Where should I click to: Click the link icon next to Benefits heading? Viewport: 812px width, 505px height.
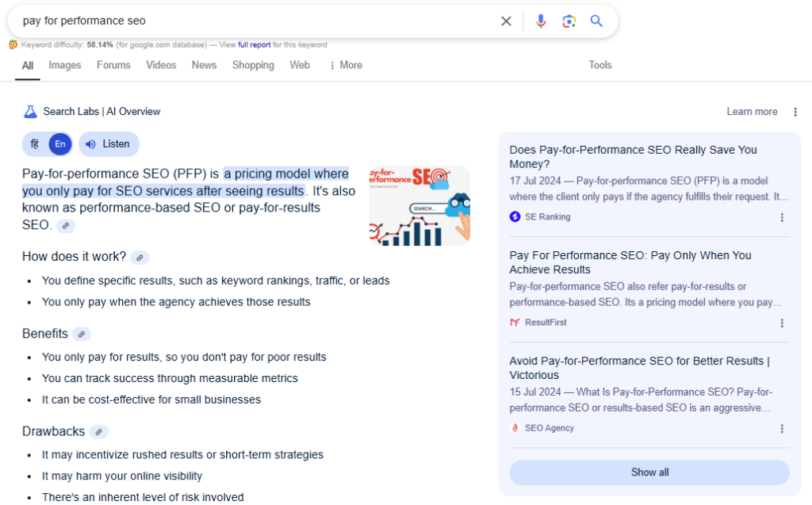[81, 334]
